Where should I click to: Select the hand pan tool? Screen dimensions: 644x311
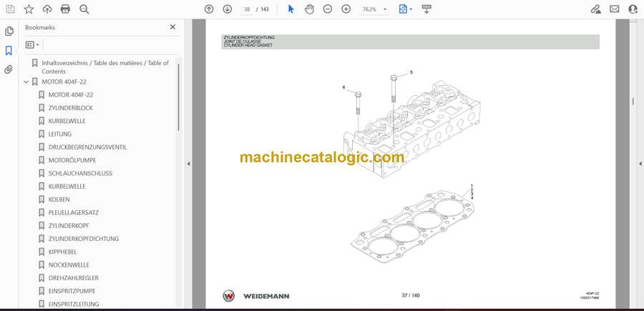point(309,9)
